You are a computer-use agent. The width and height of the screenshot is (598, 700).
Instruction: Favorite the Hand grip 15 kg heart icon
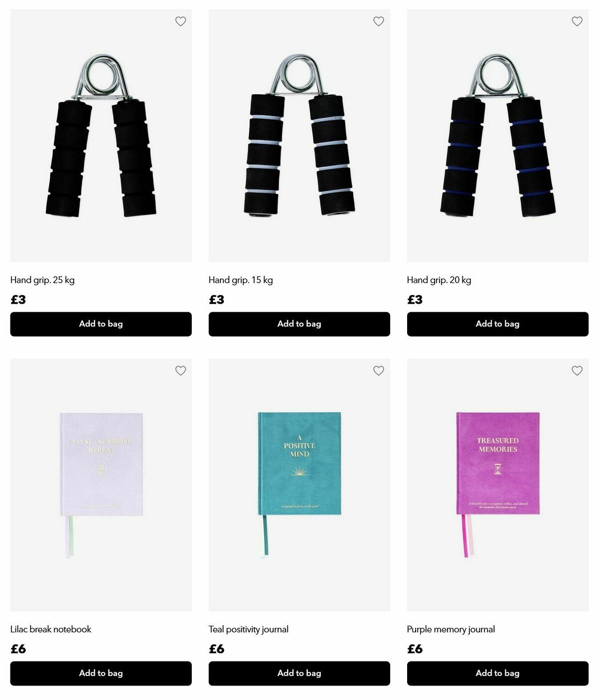[379, 21]
